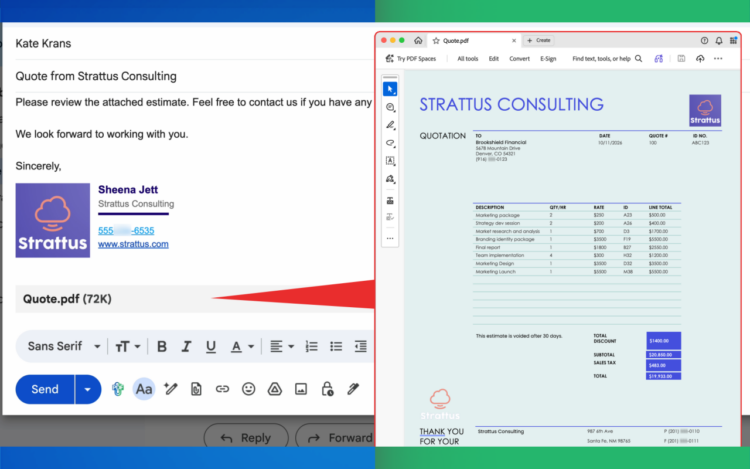Pick the highlighter pen tool in Acrobat
This screenshot has width=750, height=469.
click(390, 125)
